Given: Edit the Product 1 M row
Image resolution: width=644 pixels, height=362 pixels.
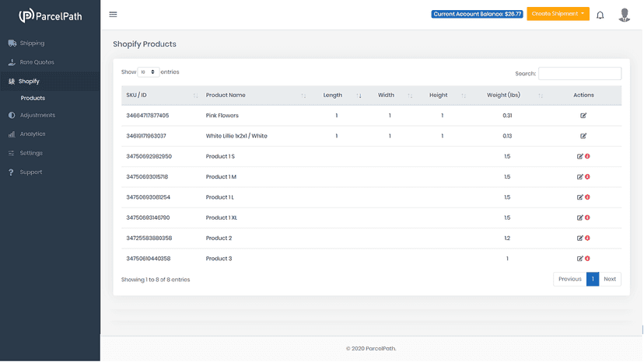Looking at the screenshot, I should point(580,177).
